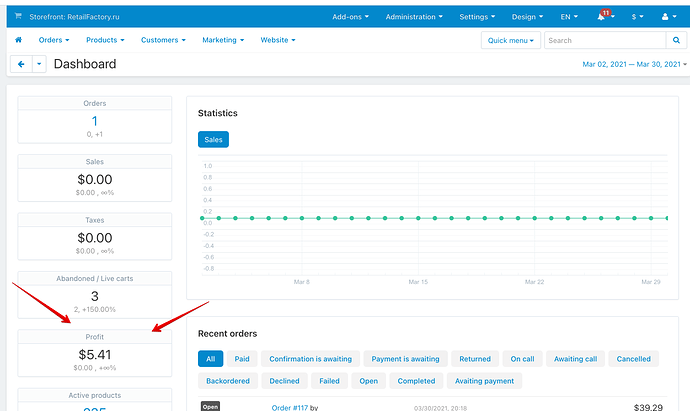Click the order total $39.29

point(648,407)
